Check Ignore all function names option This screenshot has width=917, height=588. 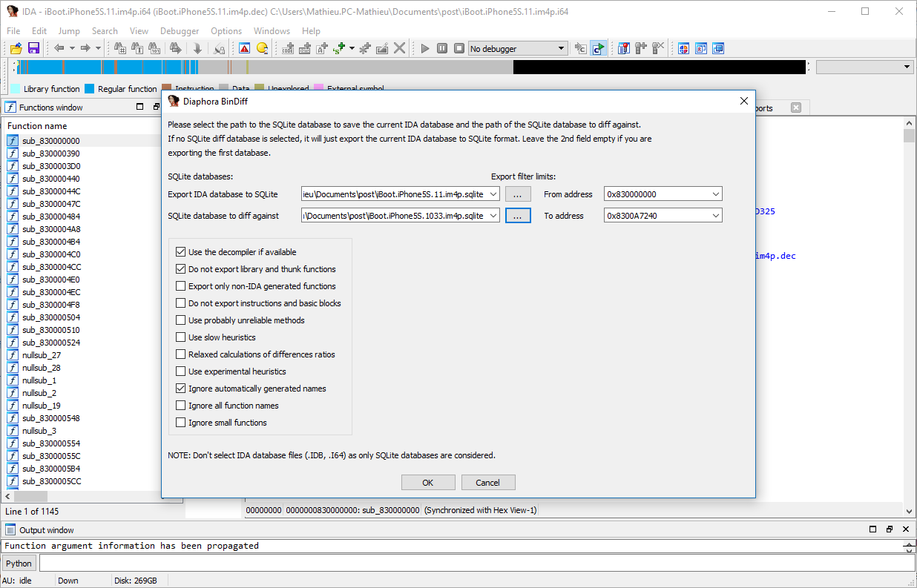(x=181, y=406)
